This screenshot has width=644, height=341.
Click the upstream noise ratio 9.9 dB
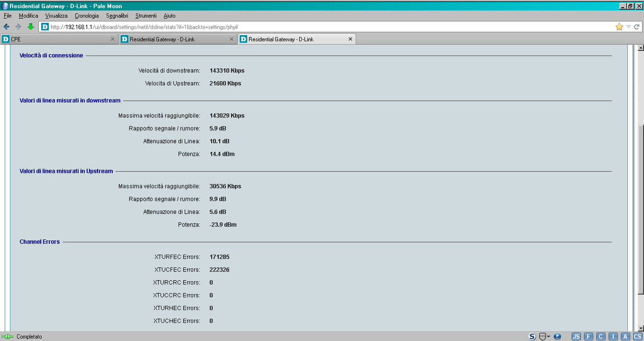pyautogui.click(x=218, y=199)
